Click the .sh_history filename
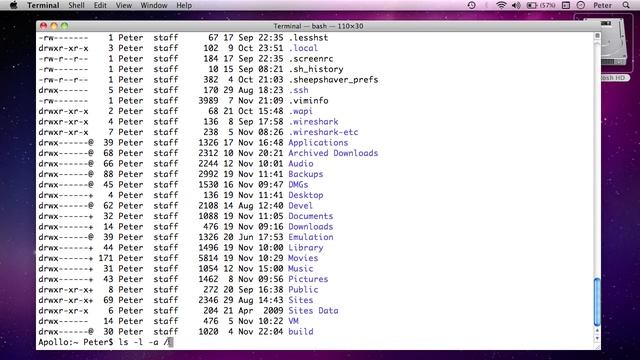The width and height of the screenshot is (640, 360). point(316,69)
